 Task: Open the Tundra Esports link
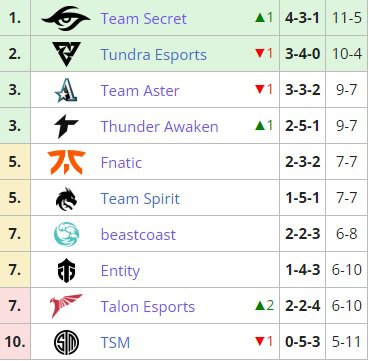pyautogui.click(x=154, y=54)
